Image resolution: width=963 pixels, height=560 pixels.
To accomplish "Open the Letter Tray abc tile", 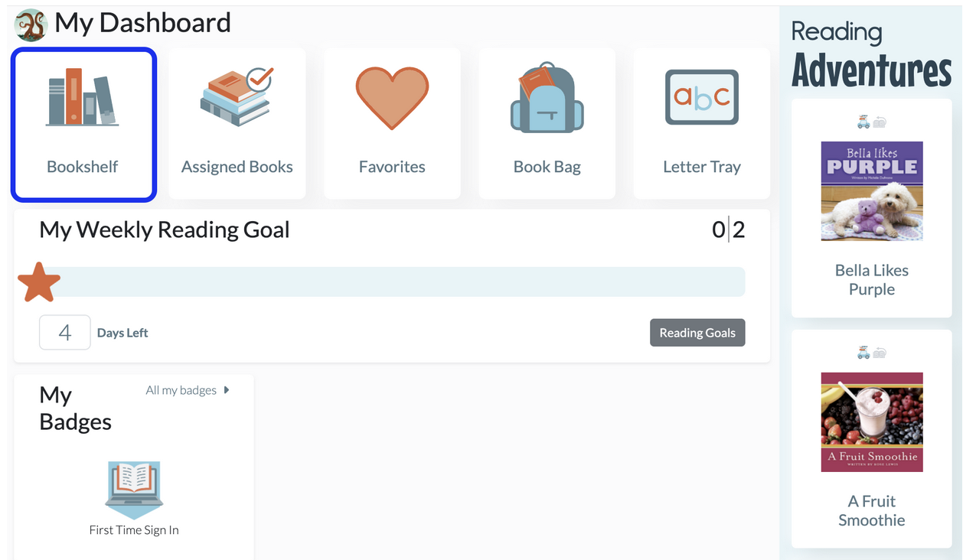I will coord(701,124).
